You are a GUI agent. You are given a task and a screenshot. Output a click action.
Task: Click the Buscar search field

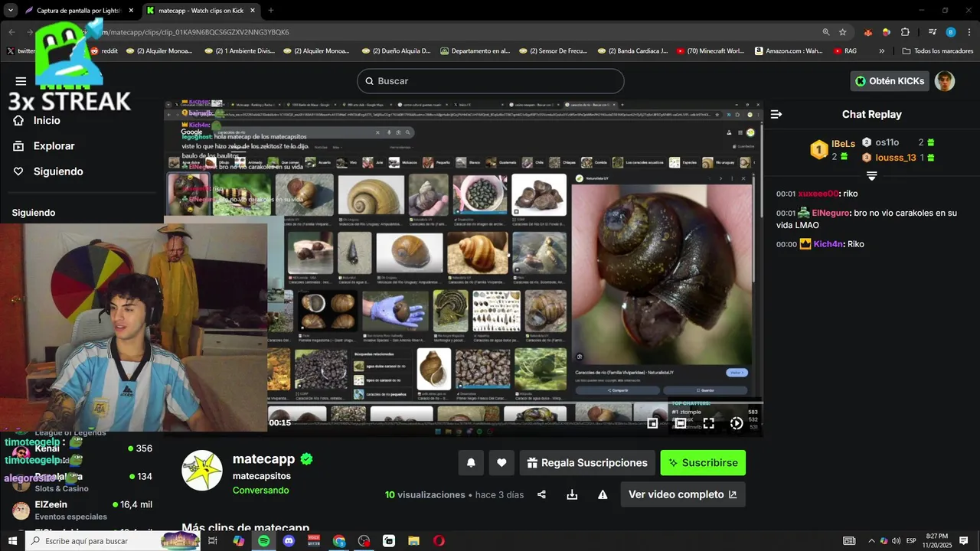point(490,81)
